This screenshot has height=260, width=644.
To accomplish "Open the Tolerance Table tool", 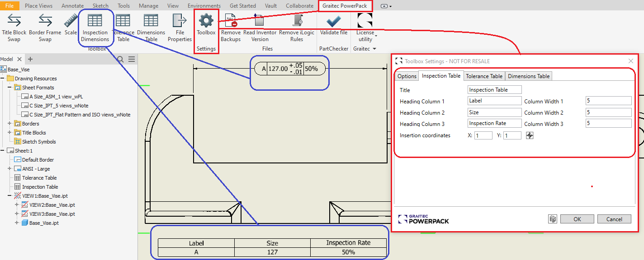I will 123,28.
